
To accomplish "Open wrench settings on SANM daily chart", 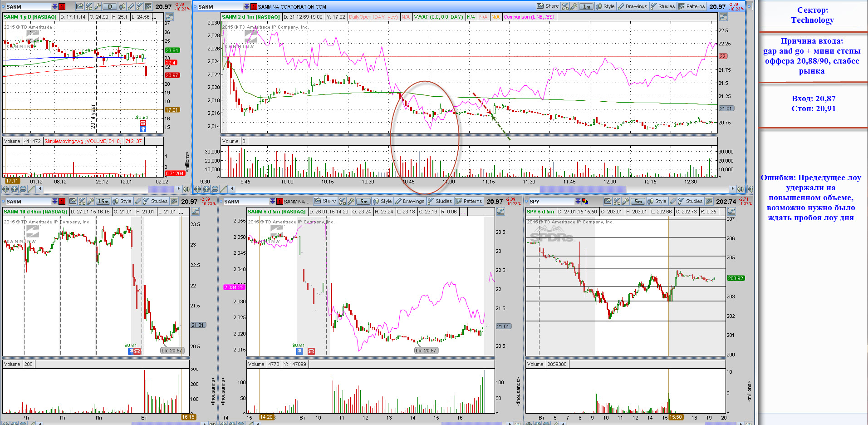I will (97, 6).
